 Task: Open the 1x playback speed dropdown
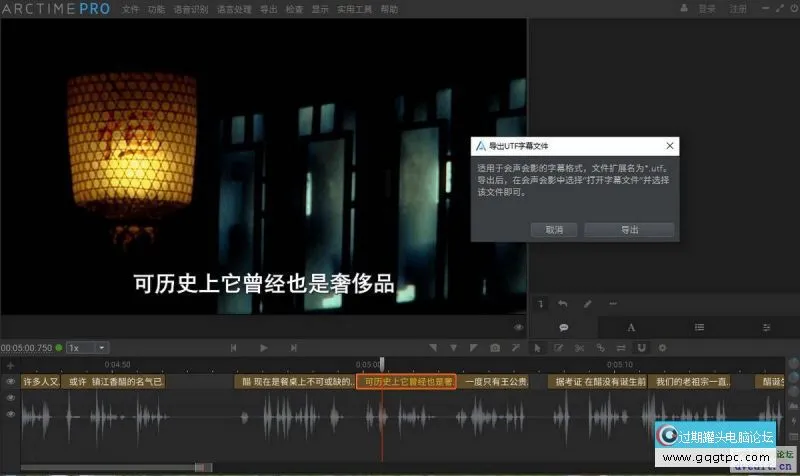coord(88,347)
